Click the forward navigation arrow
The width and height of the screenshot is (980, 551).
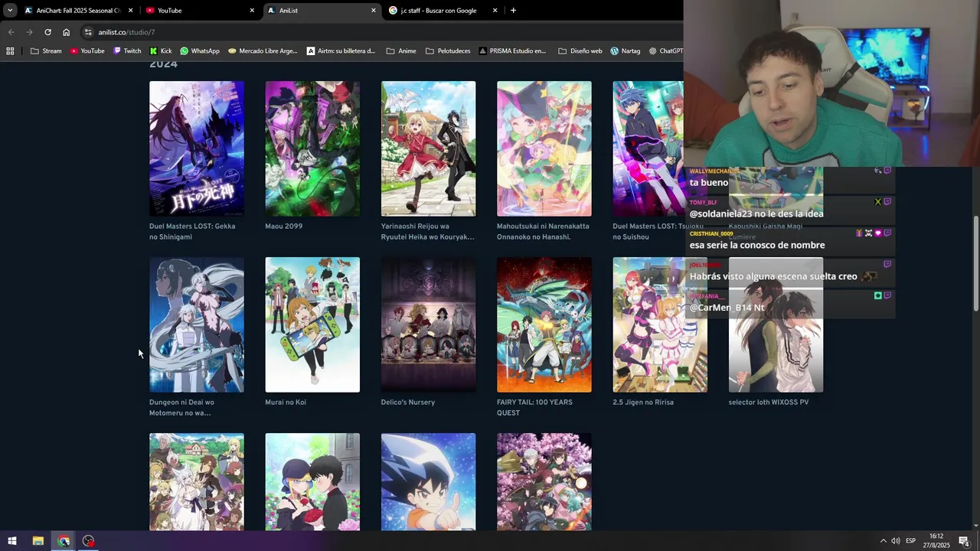click(x=29, y=32)
